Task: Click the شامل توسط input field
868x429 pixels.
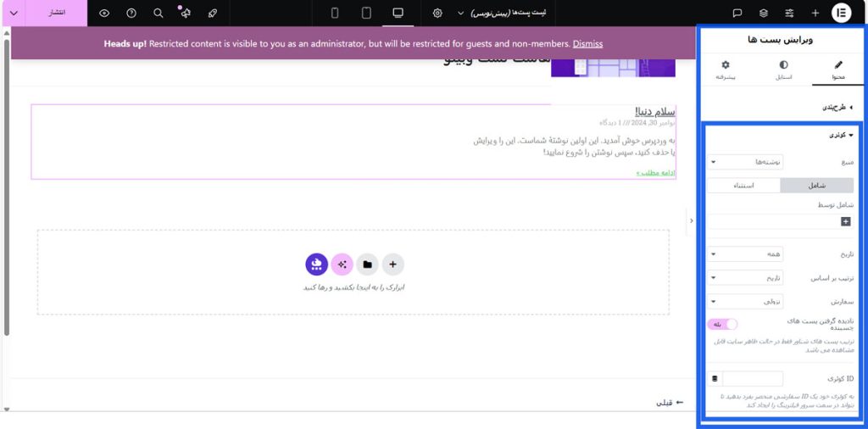Action: click(781, 221)
